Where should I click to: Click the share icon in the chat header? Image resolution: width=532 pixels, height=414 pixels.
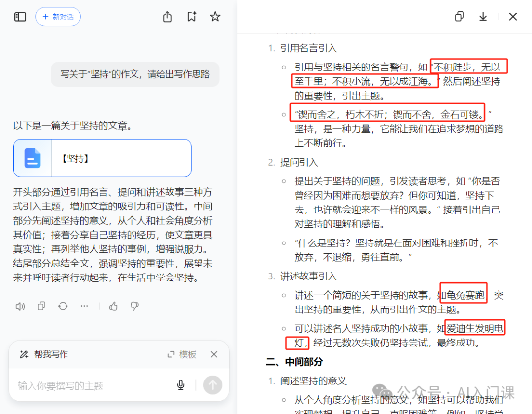(x=167, y=17)
